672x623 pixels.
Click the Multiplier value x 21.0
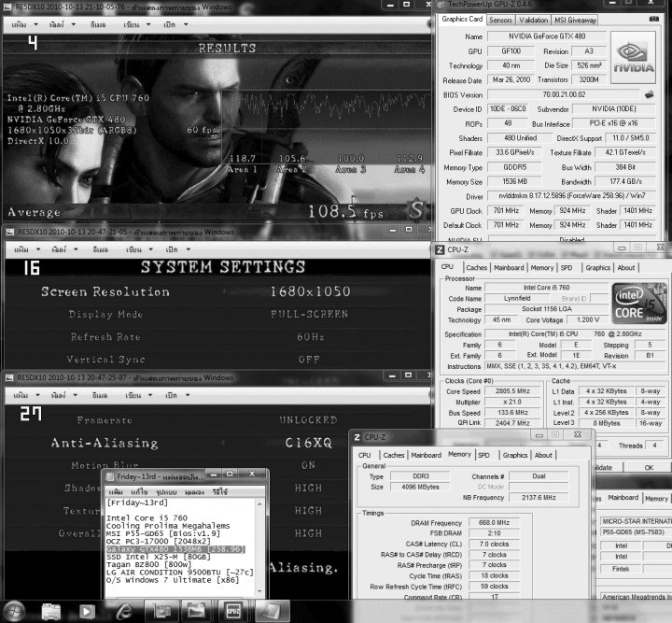(511, 402)
